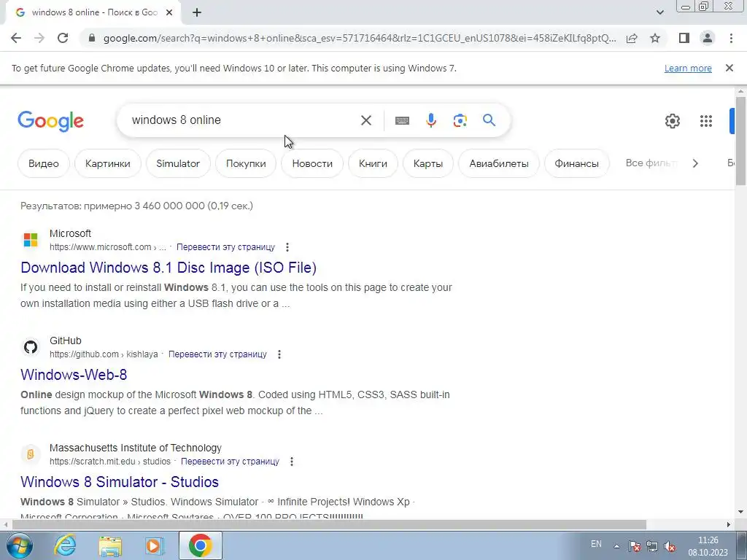Open Windows Explorer from the taskbar
Image resolution: width=747 pixels, height=560 pixels.
point(110,545)
